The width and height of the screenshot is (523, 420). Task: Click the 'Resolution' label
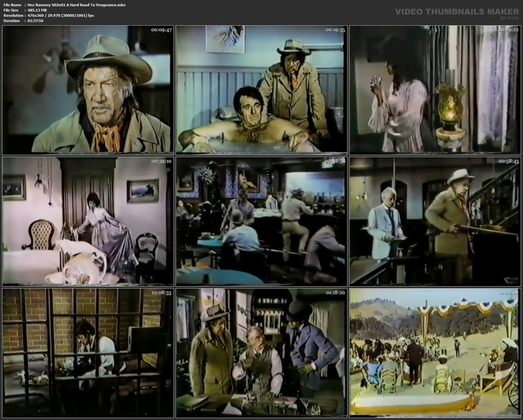click(13, 15)
